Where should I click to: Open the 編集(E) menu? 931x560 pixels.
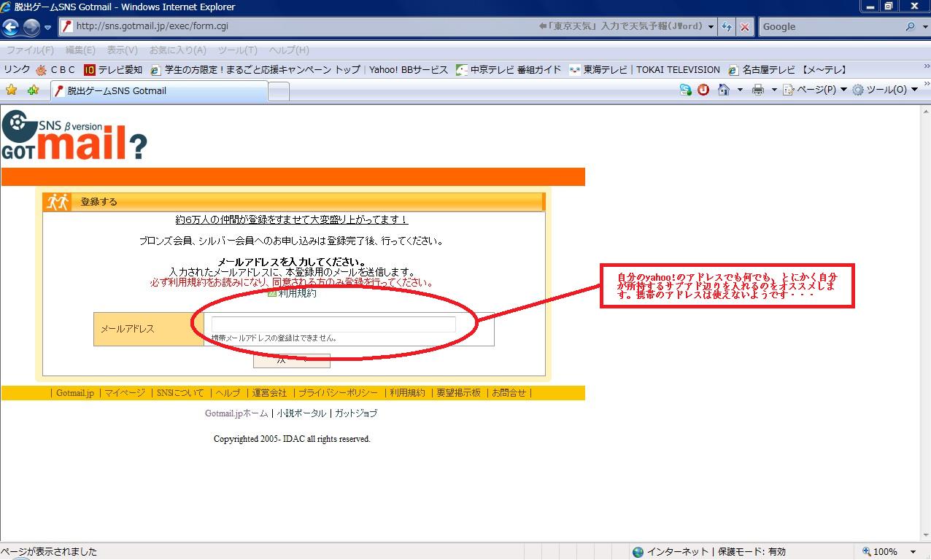tap(80, 50)
